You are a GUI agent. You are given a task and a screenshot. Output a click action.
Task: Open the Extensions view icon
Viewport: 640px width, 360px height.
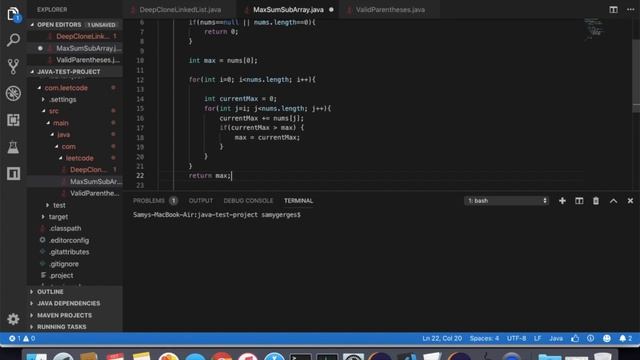[x=13, y=120]
